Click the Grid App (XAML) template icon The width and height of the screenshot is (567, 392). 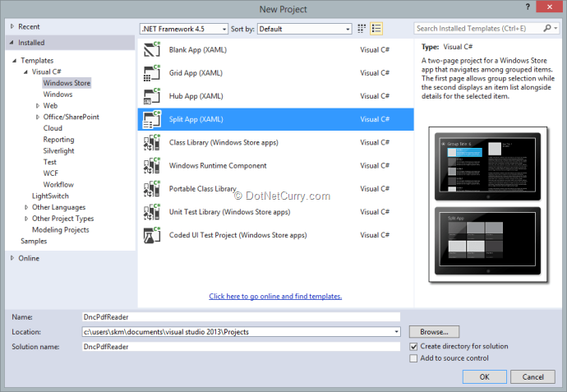click(x=152, y=72)
